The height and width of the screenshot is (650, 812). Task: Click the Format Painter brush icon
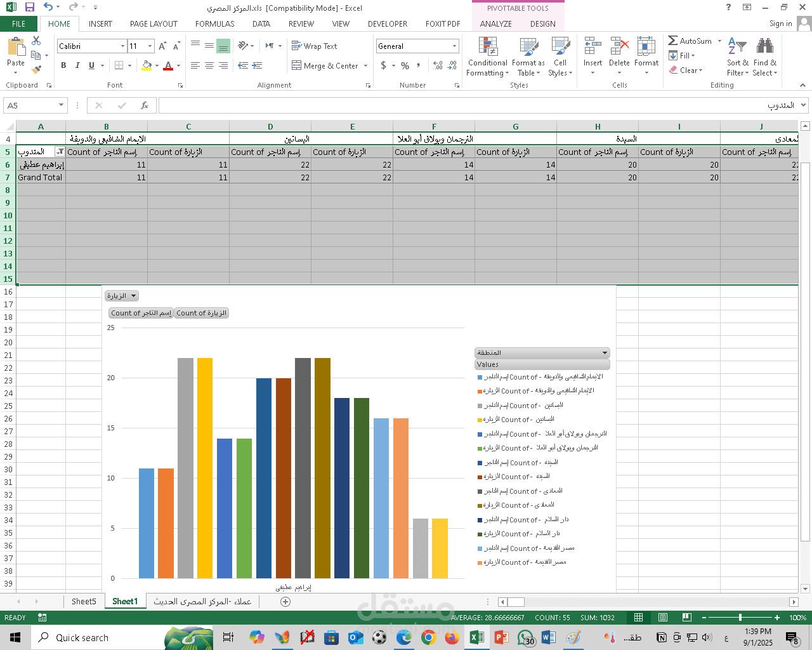click(37, 69)
